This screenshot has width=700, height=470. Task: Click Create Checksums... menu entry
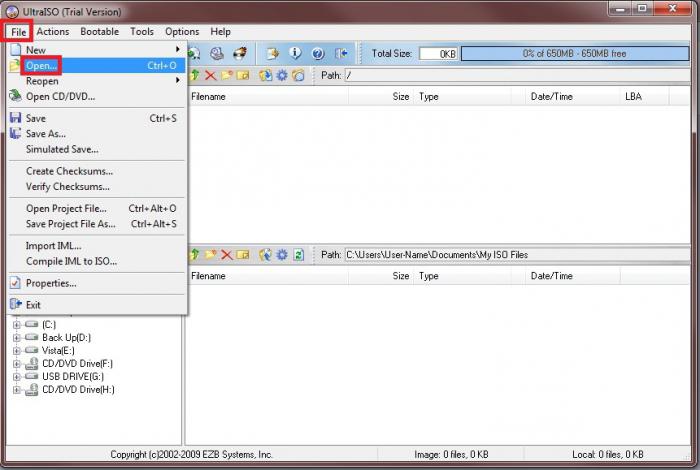pyautogui.click(x=68, y=171)
